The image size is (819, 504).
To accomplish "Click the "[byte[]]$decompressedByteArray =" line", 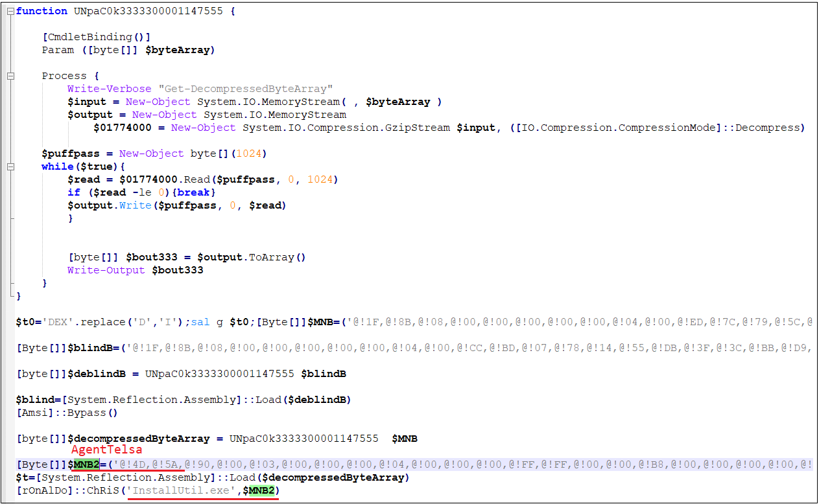I will (x=217, y=439).
